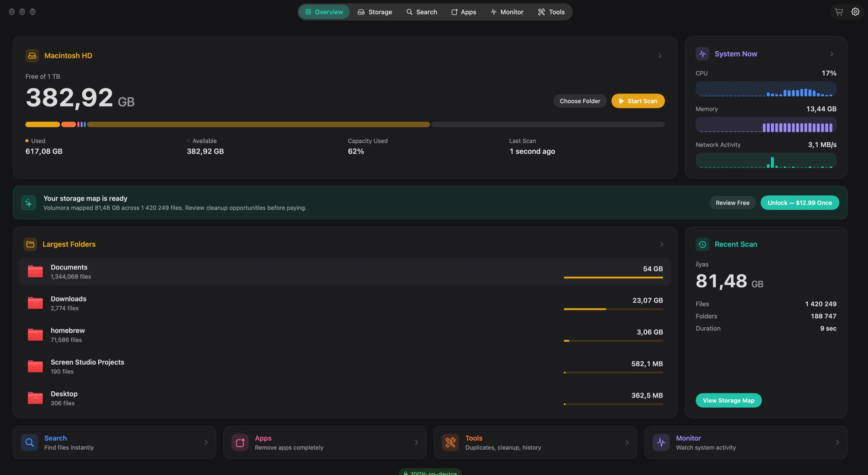Click the storage map sparkle icon
This screenshot has width=868, height=475.
tap(29, 203)
